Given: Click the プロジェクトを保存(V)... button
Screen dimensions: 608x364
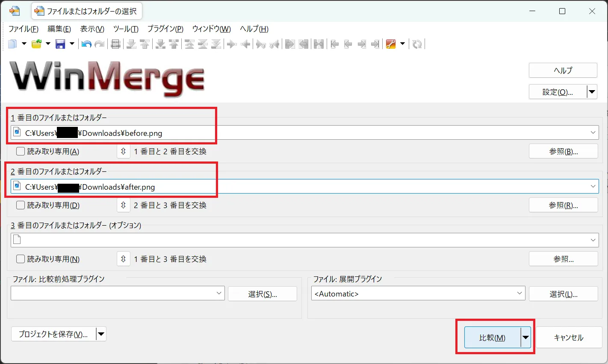Looking at the screenshot, I should tap(53, 334).
